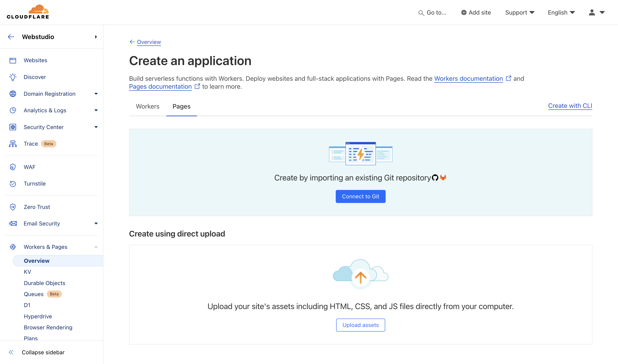Expand the Webstudio account switcher arrow
The width and height of the screenshot is (618, 364).
tap(96, 37)
